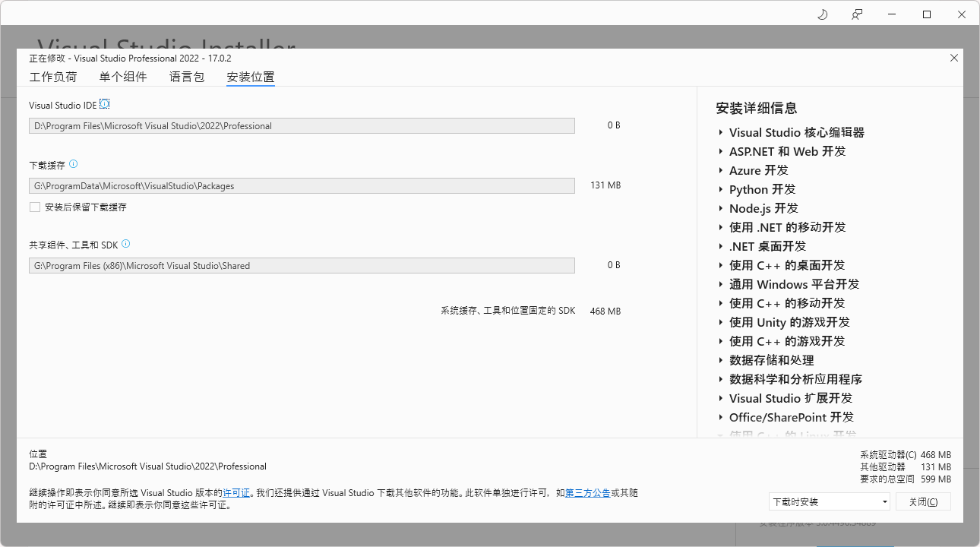Expand 使用 C++ 的游戏开发

tap(720, 341)
